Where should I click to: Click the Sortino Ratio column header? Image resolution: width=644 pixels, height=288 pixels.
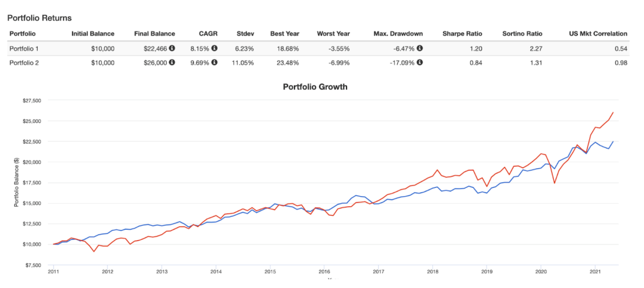pyautogui.click(x=523, y=33)
